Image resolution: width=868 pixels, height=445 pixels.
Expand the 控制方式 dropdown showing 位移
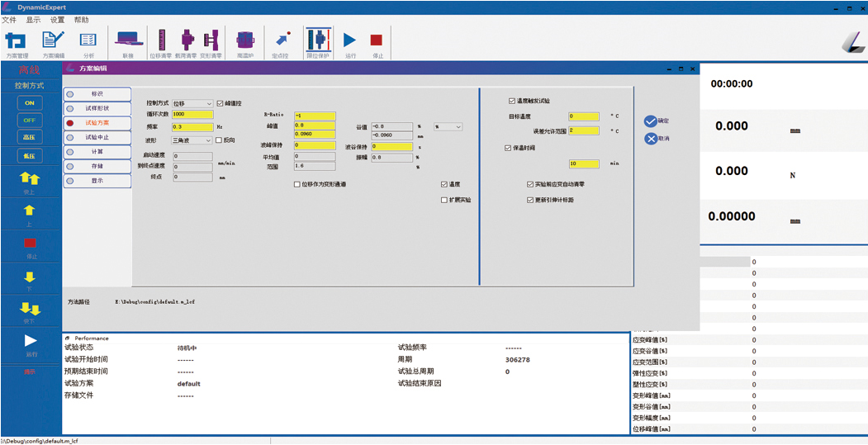click(192, 103)
